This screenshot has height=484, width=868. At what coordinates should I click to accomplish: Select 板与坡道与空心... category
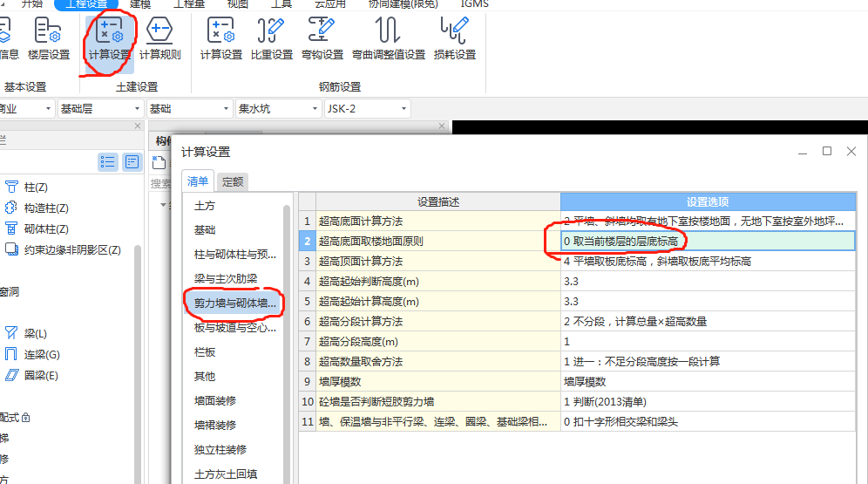233,327
